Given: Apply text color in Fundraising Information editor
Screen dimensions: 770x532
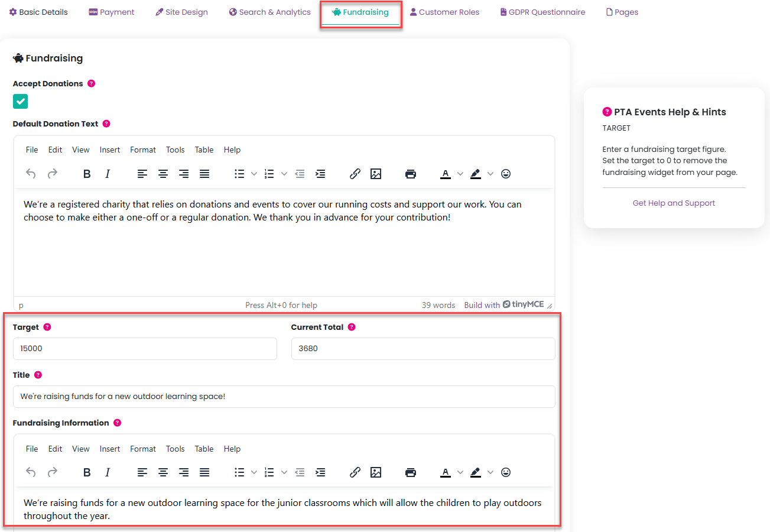Looking at the screenshot, I should 446,472.
